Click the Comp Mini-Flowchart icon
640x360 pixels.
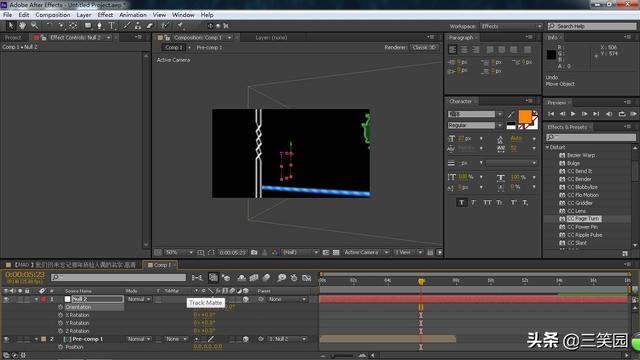(x=197, y=278)
